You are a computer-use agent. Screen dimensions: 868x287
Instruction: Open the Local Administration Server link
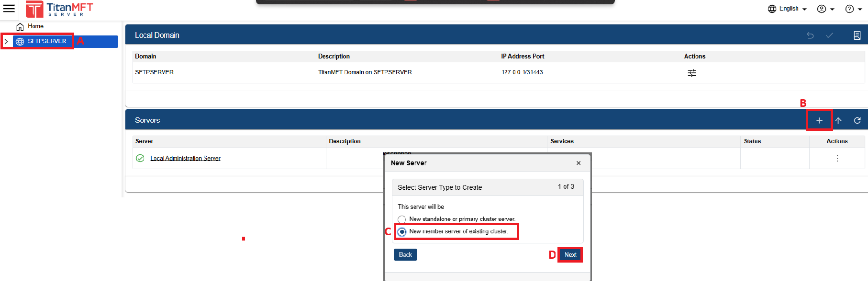[x=185, y=158]
